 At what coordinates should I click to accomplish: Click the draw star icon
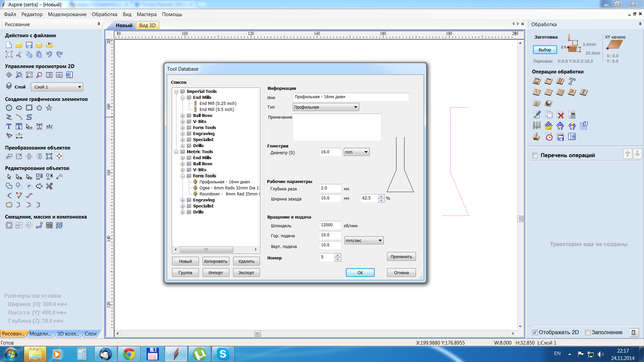click(x=49, y=108)
